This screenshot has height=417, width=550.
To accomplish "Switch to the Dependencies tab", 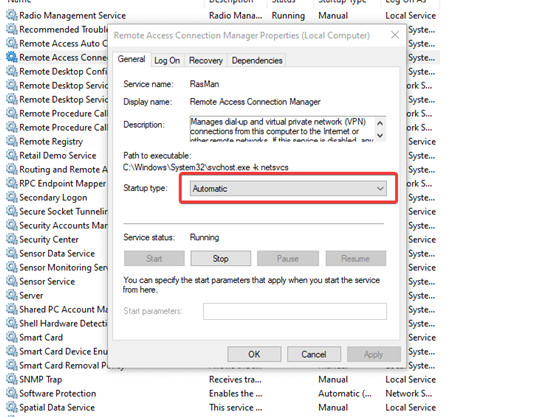I will [257, 60].
